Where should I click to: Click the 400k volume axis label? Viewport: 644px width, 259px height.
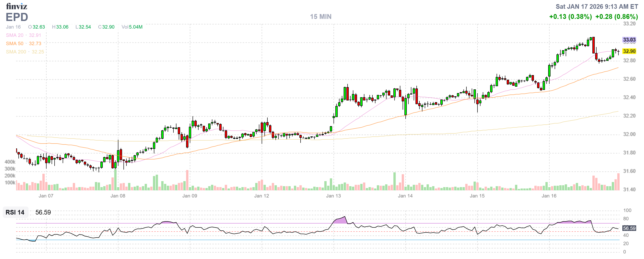(x=10, y=162)
